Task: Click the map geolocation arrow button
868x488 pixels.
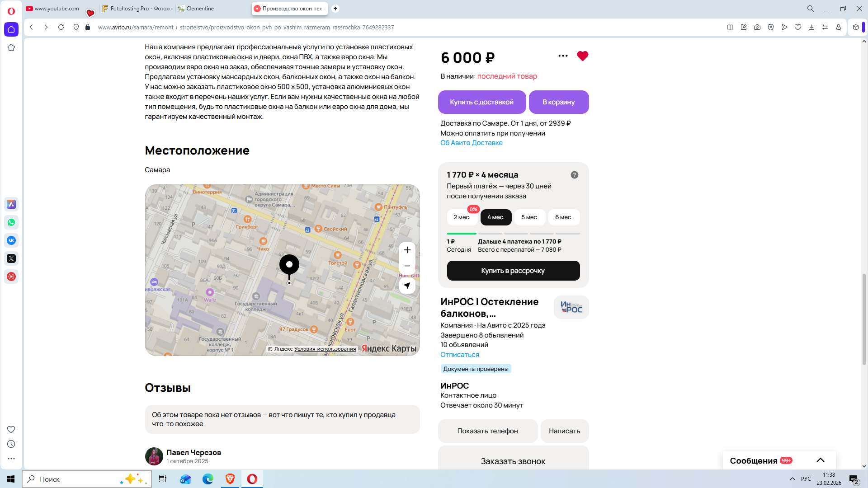Action: (x=407, y=286)
